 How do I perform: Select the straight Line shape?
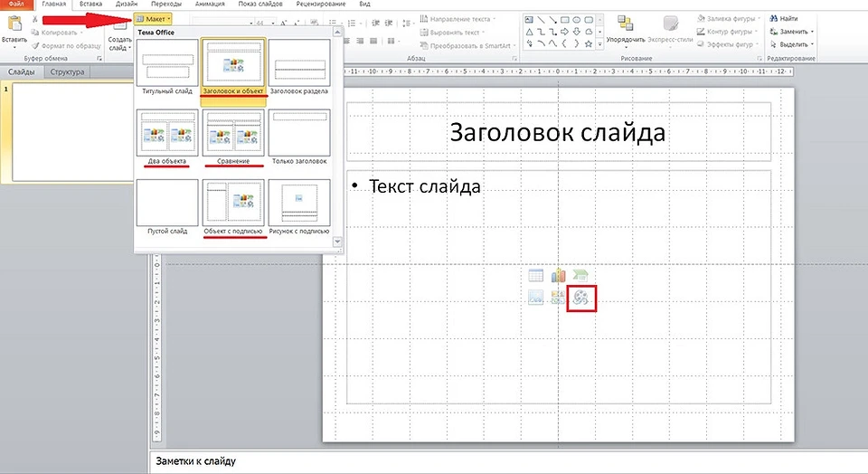pos(541,20)
